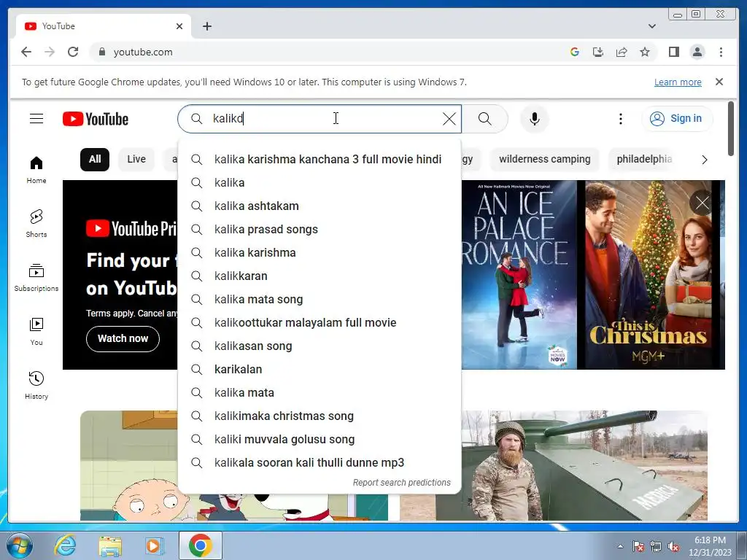Open YouTube settings three-dot menu
Viewport: 747px width, 560px height.
pyautogui.click(x=620, y=119)
